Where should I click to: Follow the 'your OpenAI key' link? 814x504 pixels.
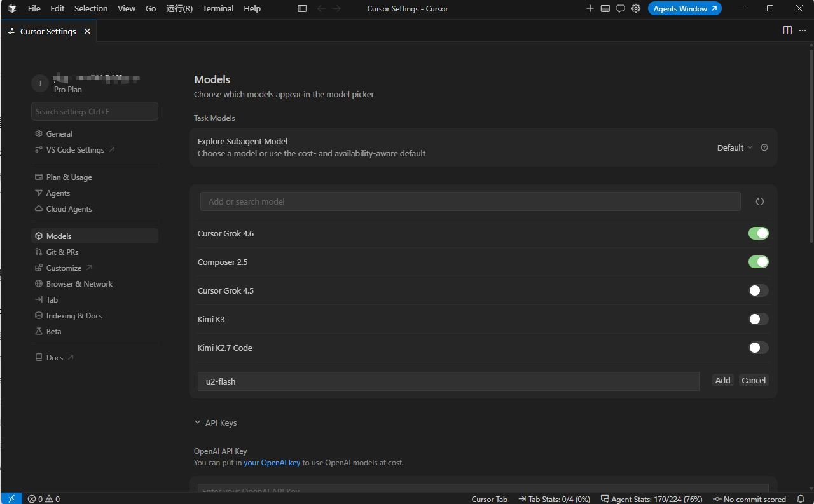pos(272,463)
